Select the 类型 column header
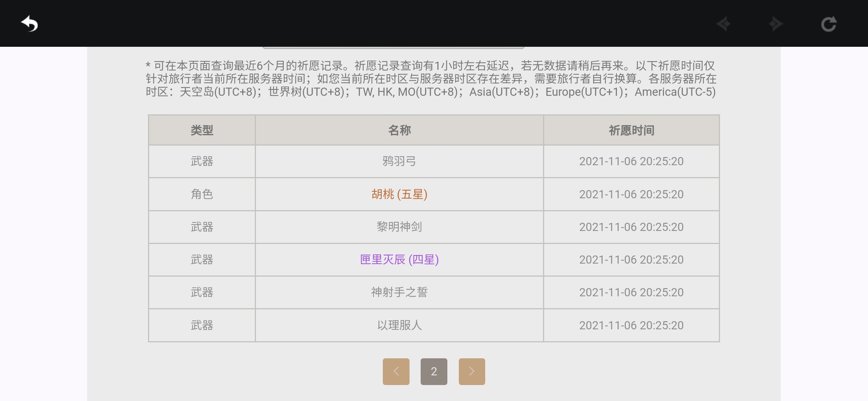868x401 pixels. [202, 130]
